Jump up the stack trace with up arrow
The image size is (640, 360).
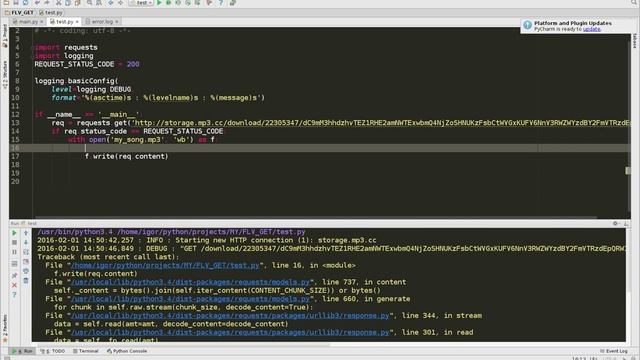26,233
